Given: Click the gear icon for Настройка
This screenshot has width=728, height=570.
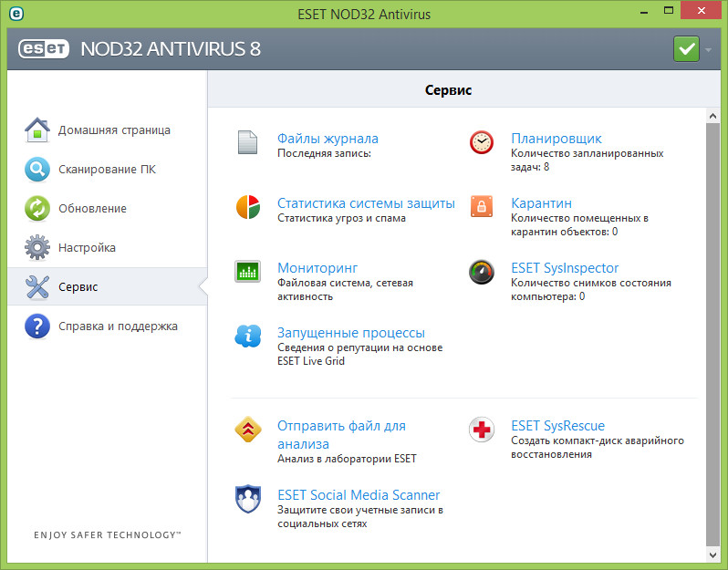Looking at the screenshot, I should coord(37,247).
